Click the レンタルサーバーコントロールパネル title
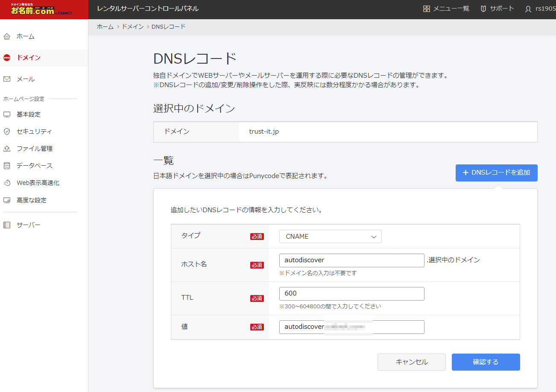The width and height of the screenshot is (556, 392). [x=148, y=9]
